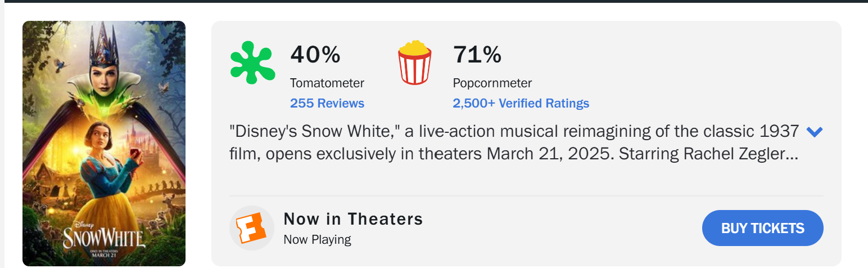Click the 40% Tomatometer score

pyautogui.click(x=315, y=55)
